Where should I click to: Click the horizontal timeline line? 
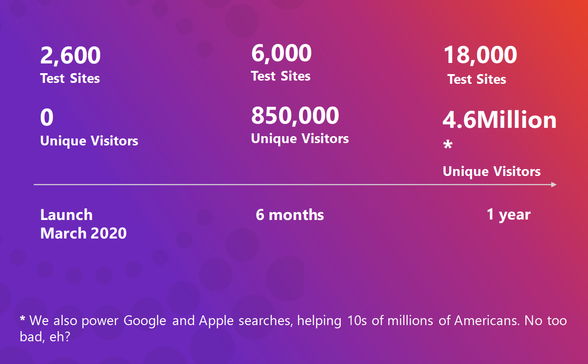295,185
